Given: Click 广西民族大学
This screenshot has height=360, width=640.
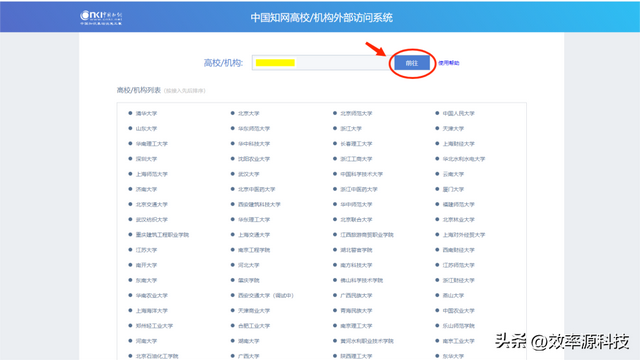Looking at the screenshot, I should pos(356,296).
